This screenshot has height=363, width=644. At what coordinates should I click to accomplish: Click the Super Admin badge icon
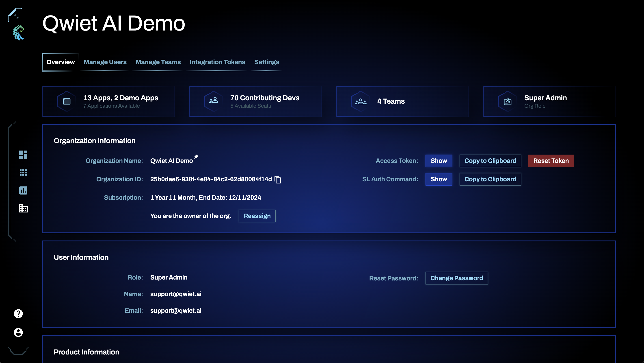click(508, 101)
